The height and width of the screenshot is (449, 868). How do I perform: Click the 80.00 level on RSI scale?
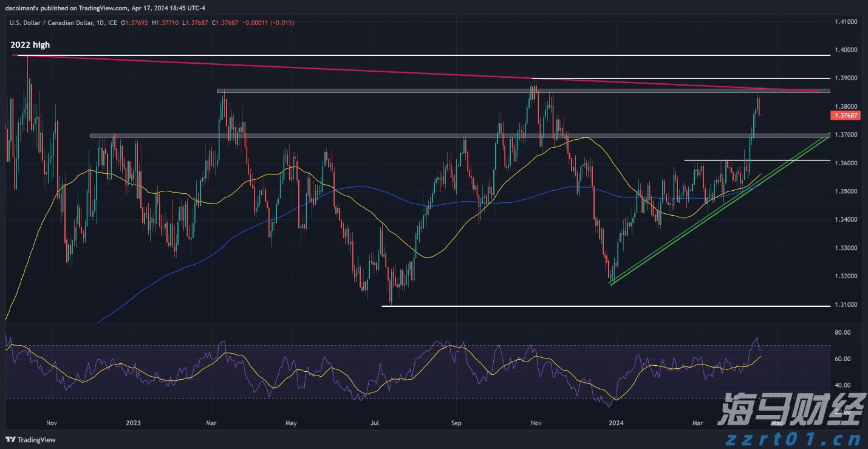tap(842, 333)
